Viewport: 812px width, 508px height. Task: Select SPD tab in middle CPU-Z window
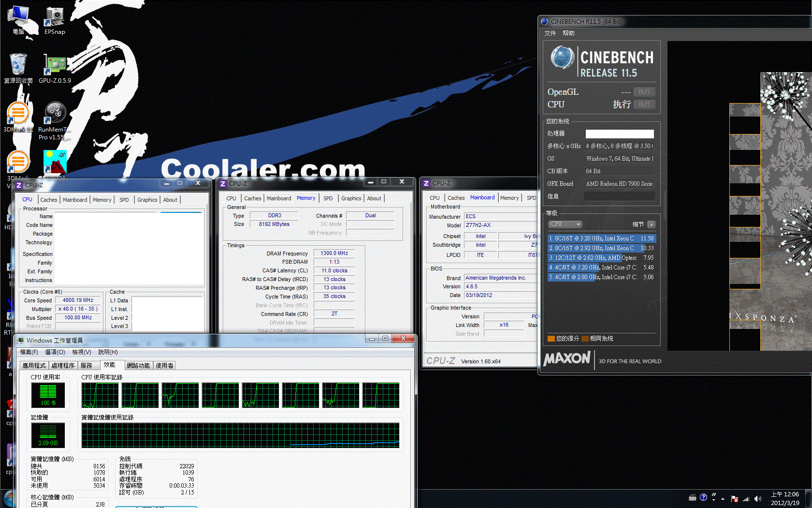coord(328,198)
